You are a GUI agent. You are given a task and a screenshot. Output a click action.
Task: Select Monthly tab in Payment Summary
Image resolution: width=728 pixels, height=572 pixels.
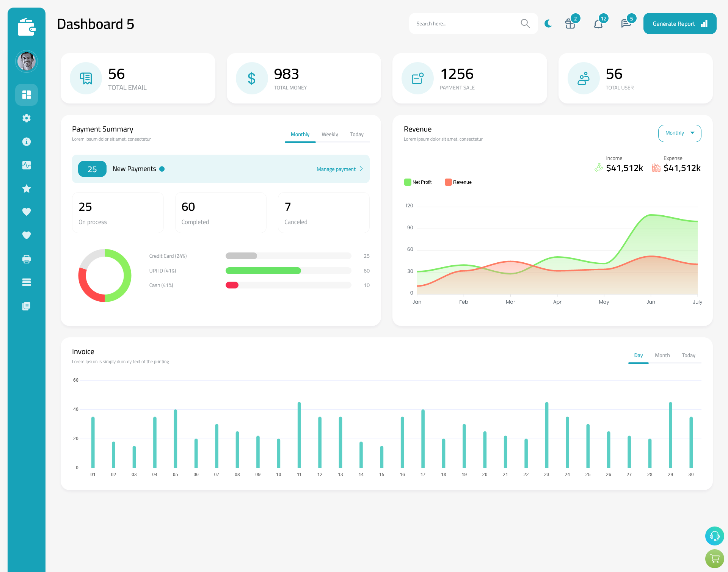299,134
